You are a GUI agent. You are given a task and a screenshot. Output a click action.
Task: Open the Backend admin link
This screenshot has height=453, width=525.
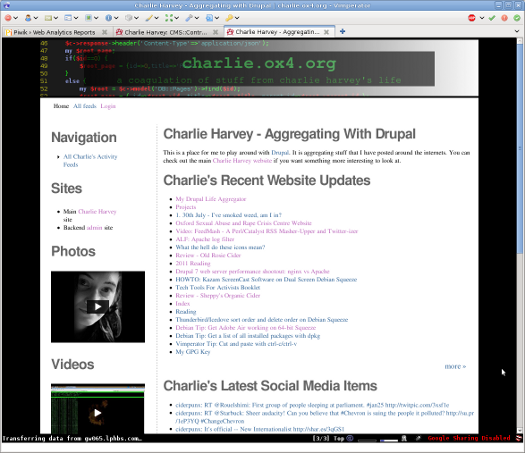coord(94,228)
